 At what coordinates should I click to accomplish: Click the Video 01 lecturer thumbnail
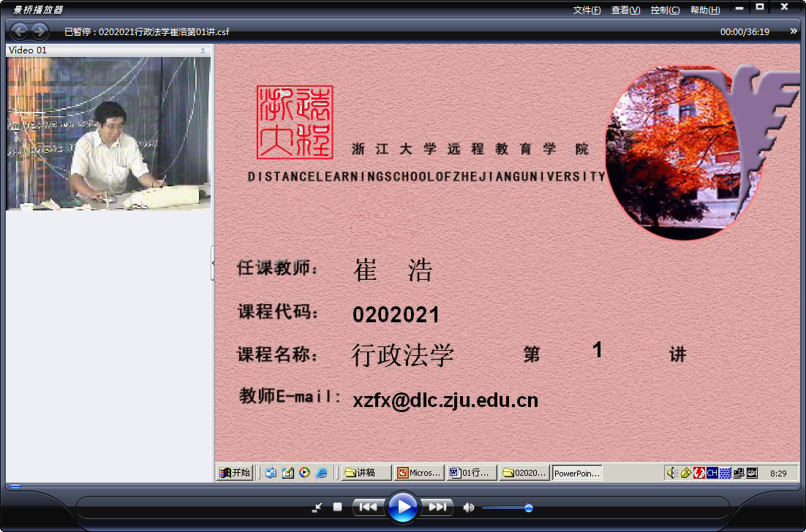(108, 134)
